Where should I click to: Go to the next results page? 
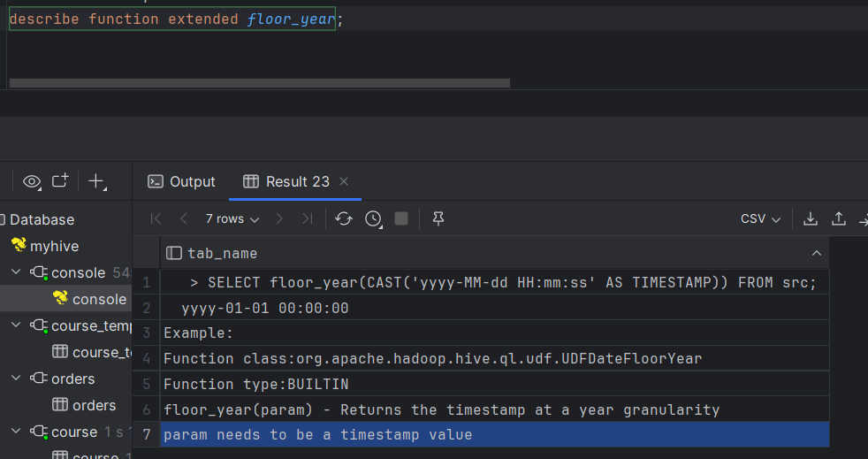click(279, 218)
